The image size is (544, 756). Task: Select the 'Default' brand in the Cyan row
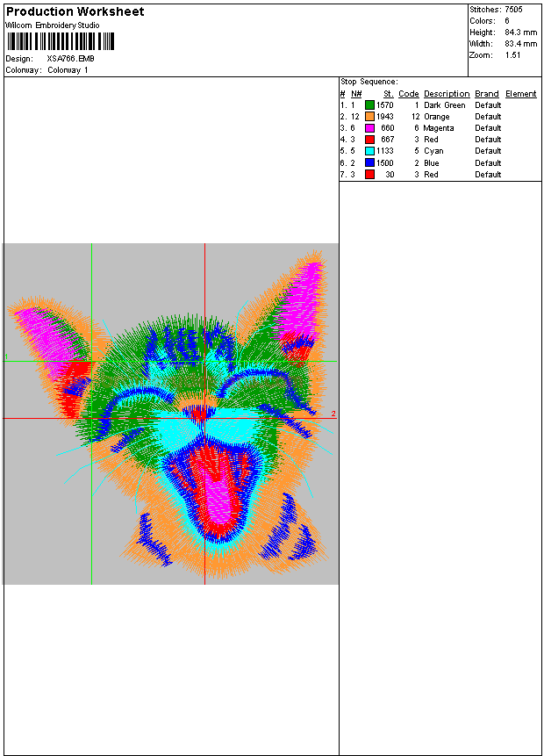(488, 151)
